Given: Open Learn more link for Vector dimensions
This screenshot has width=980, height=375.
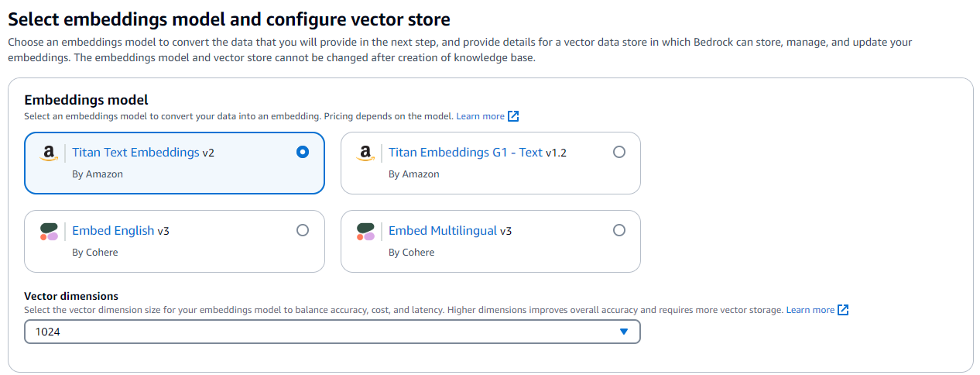Looking at the screenshot, I should (810, 310).
